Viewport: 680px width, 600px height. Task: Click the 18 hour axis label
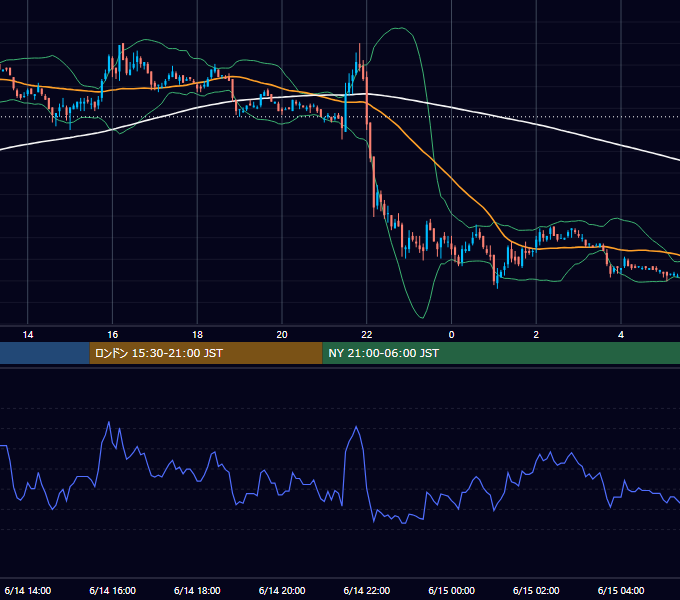tap(197, 335)
